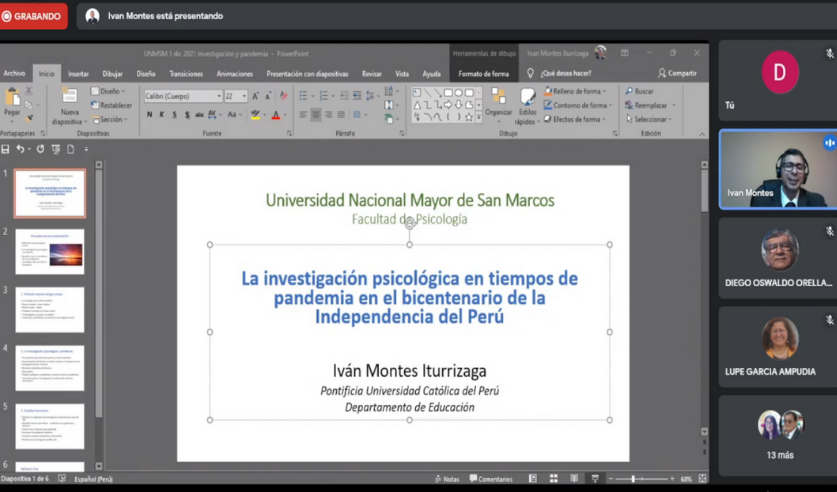
Task: Select the star shape in shapes gallery
Action: point(469,117)
